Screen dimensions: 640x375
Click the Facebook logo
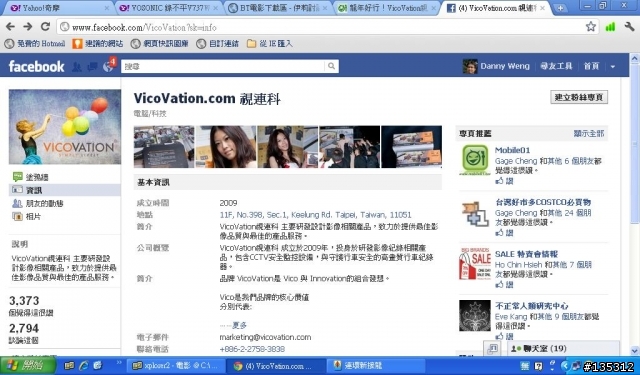pyautogui.click(x=36, y=67)
